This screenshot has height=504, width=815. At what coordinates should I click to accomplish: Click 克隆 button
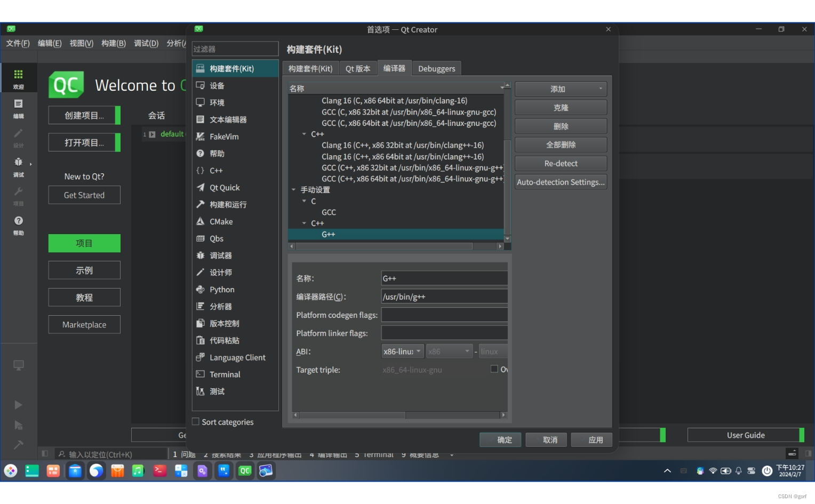[x=561, y=108]
